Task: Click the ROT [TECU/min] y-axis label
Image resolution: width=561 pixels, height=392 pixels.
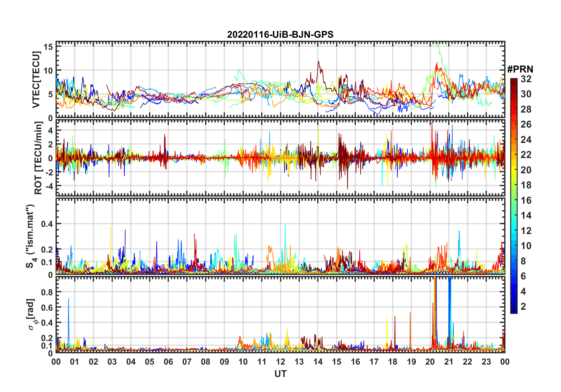Action: coord(38,158)
